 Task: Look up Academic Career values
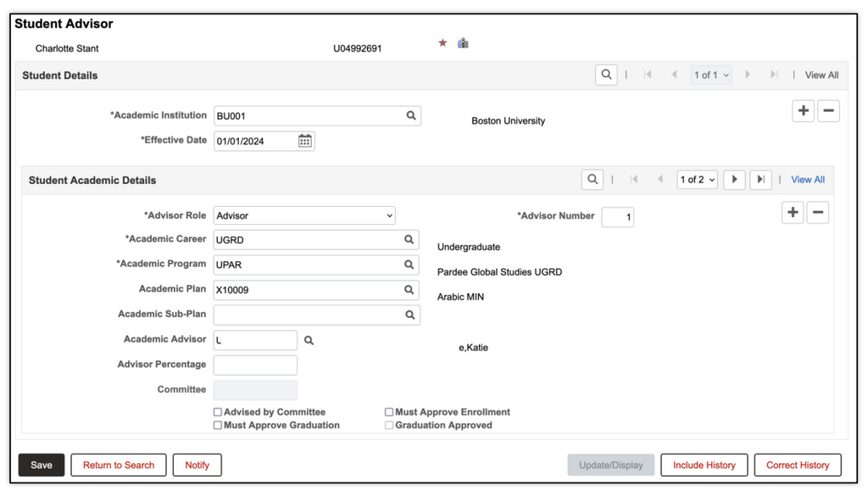[x=409, y=240]
